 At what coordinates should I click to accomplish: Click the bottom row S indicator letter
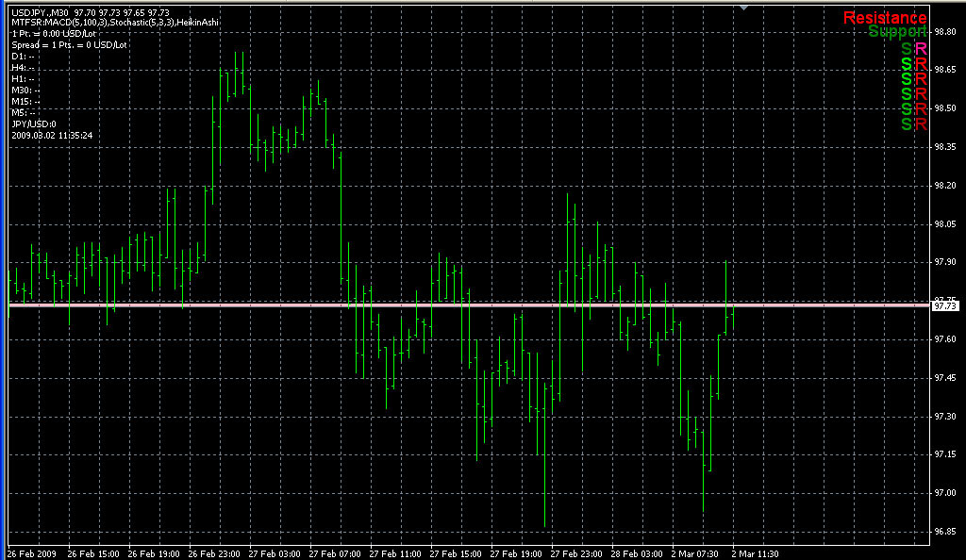[907, 124]
